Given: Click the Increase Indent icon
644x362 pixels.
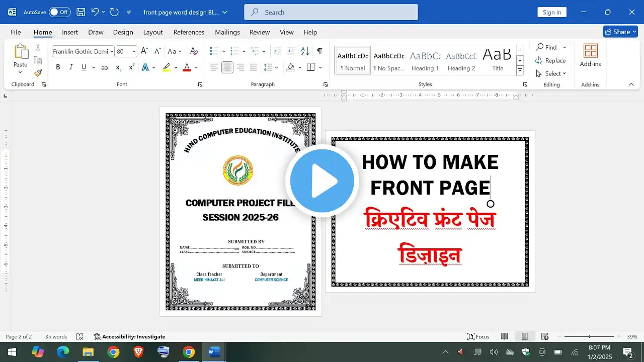Looking at the screenshot, I should [291, 51].
